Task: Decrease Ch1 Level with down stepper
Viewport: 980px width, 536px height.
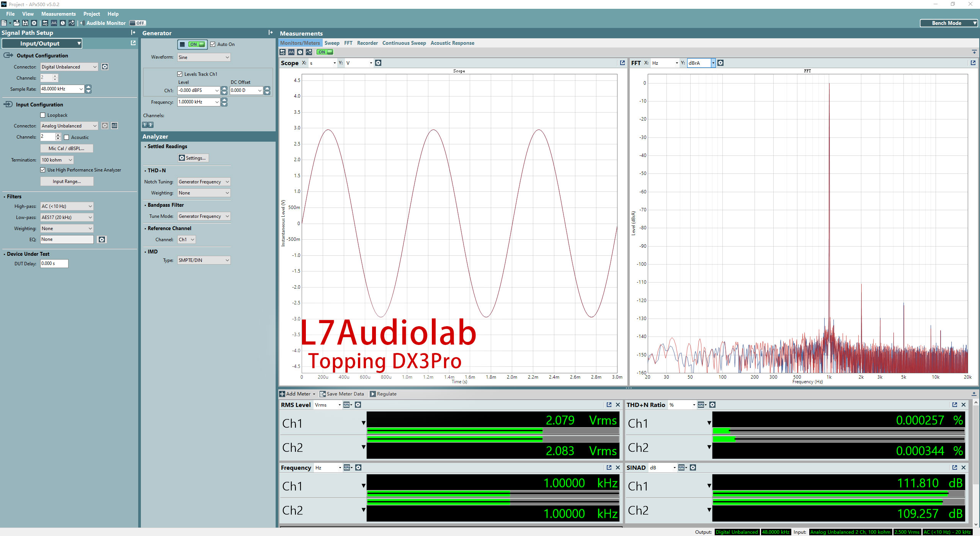Action: tap(224, 93)
